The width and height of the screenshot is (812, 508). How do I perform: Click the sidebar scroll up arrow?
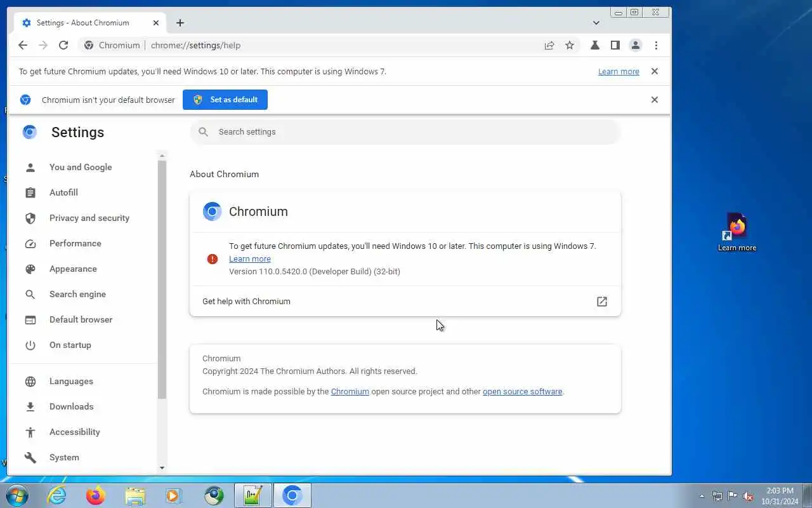coord(162,156)
